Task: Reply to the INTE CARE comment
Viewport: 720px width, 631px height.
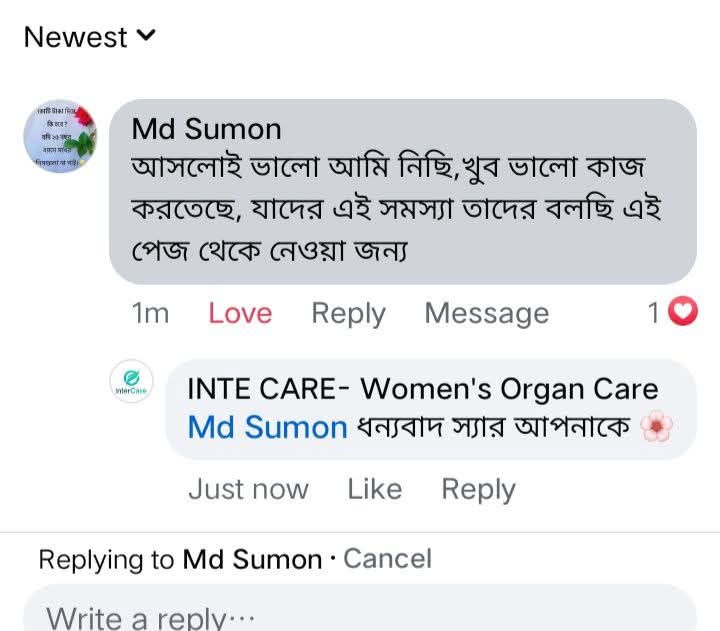Action: (478, 489)
